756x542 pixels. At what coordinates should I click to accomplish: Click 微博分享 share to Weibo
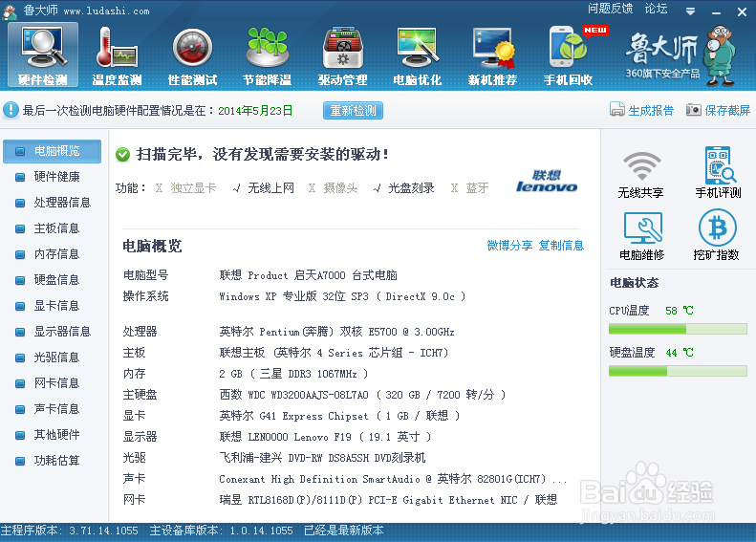click(509, 246)
